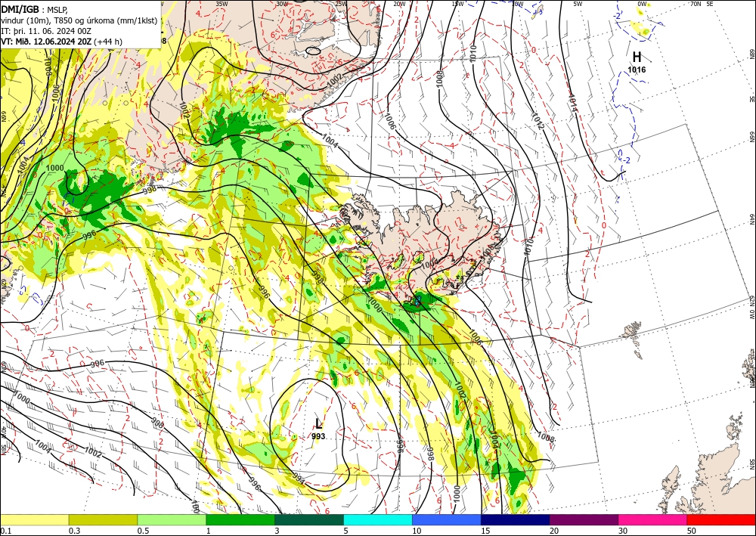756x536 pixels.
Task: Click the light yellow 0.1–0.3 legend swatch
Action: [34, 519]
